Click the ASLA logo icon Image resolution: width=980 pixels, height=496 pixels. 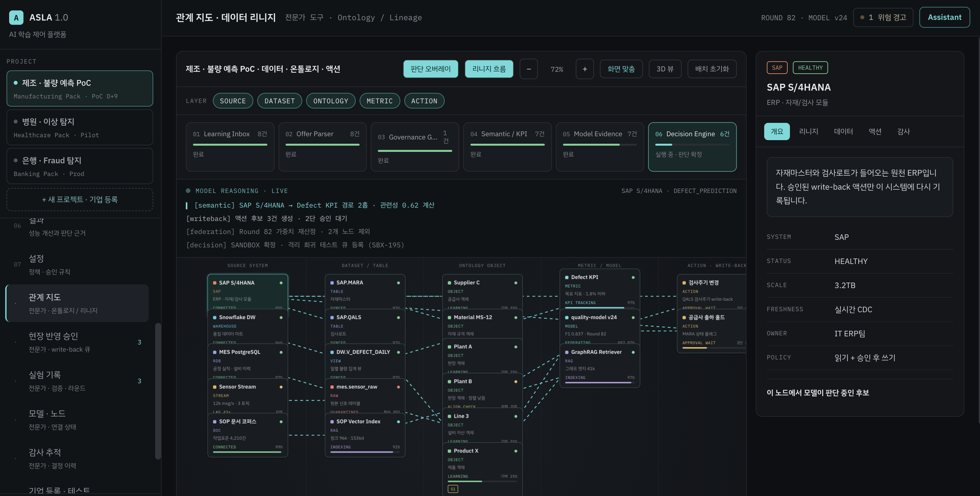pos(16,18)
